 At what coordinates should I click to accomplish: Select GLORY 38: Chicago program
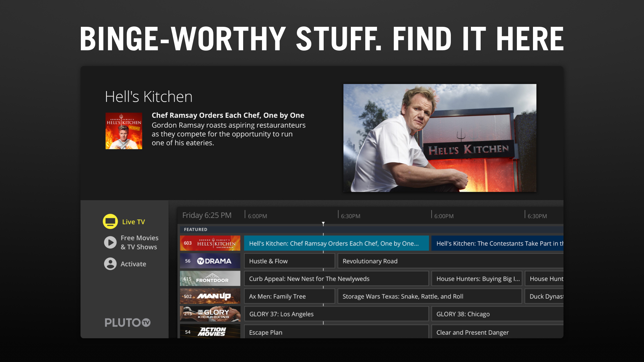coord(497,314)
